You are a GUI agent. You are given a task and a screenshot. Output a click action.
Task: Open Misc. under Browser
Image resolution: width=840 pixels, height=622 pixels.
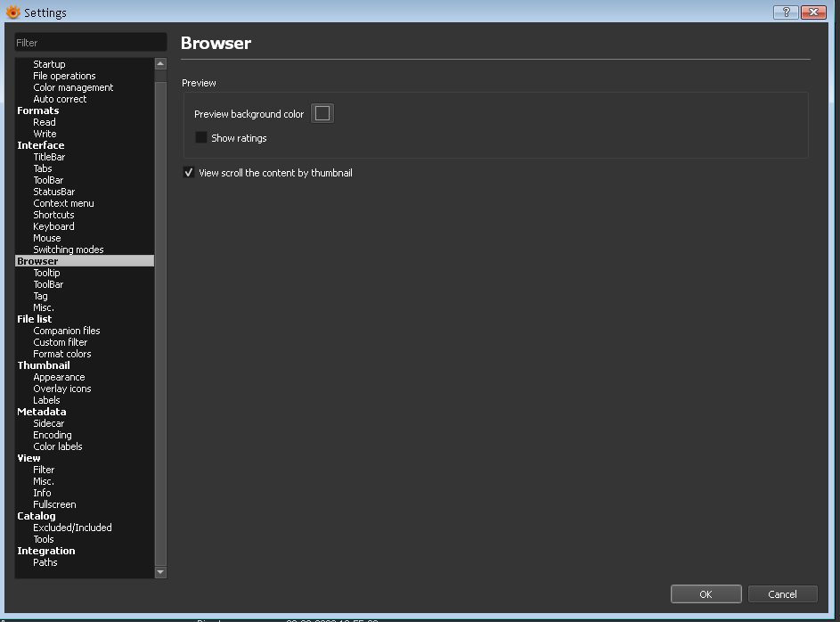tap(44, 307)
